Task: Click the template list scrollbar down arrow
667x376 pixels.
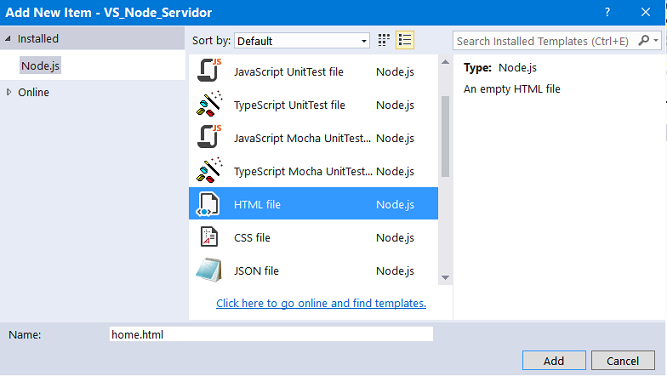Action: pyautogui.click(x=445, y=278)
